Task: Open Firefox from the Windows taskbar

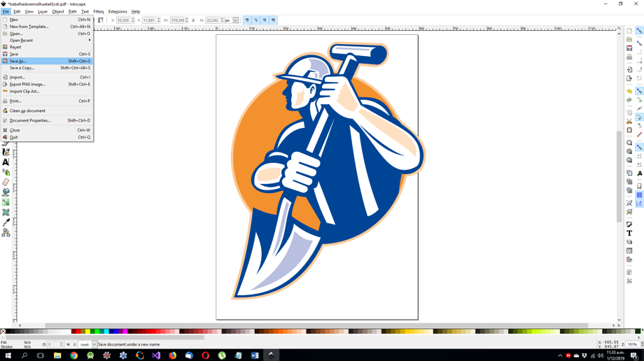Action: click(172, 355)
